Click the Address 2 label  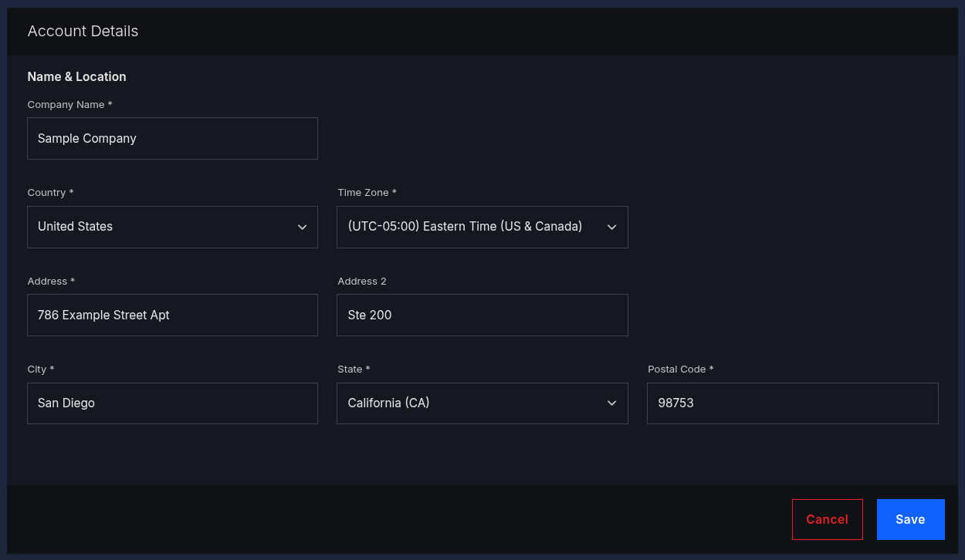(362, 282)
